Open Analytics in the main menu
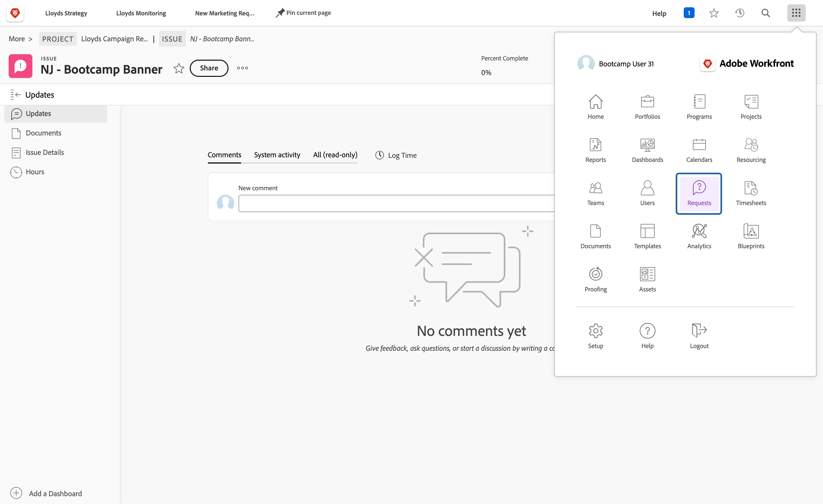The width and height of the screenshot is (823, 504). [x=699, y=236]
